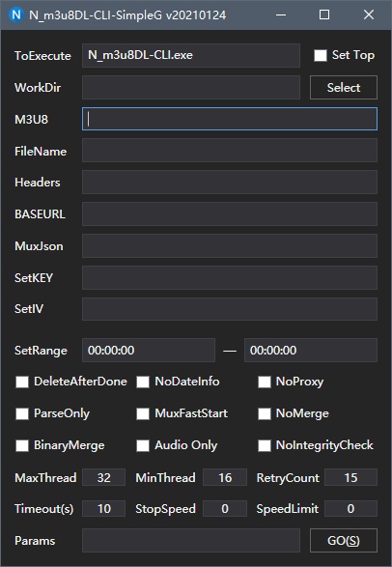Click the SpeedLimit value box
The width and height of the screenshot is (392, 567).
click(350, 509)
